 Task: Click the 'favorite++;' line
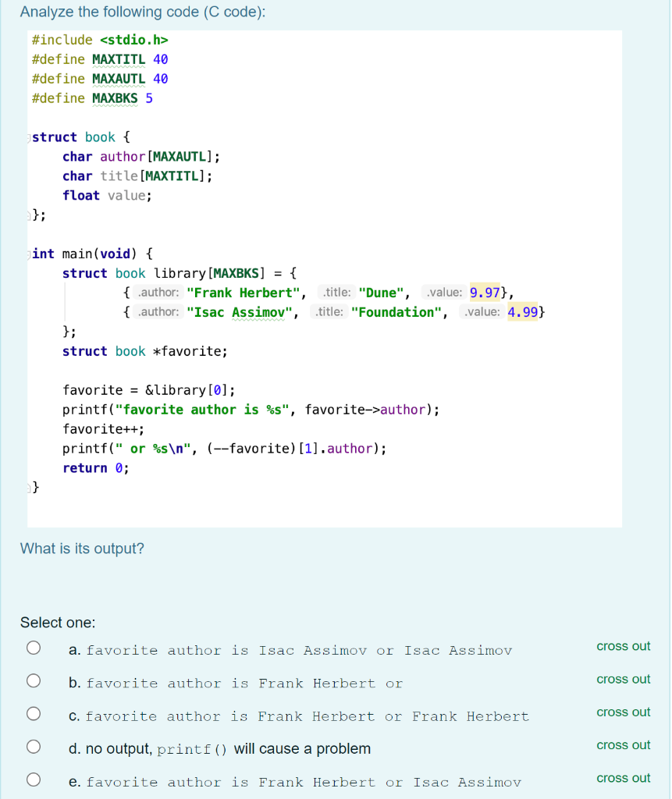[x=104, y=429]
